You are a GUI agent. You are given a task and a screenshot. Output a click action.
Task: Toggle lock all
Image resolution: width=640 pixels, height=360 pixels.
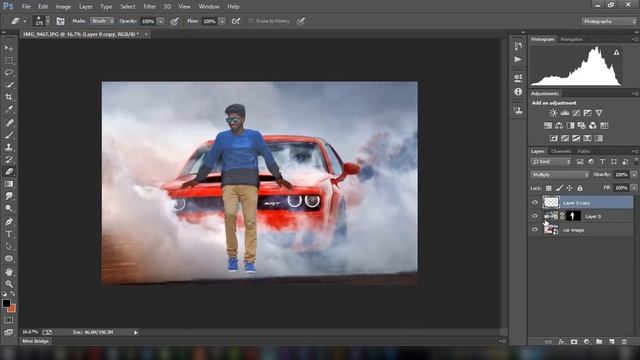(580, 188)
